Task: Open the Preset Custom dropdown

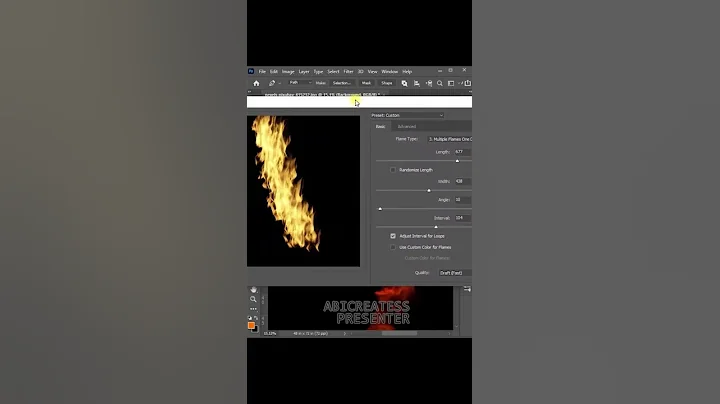Action: 407,115
